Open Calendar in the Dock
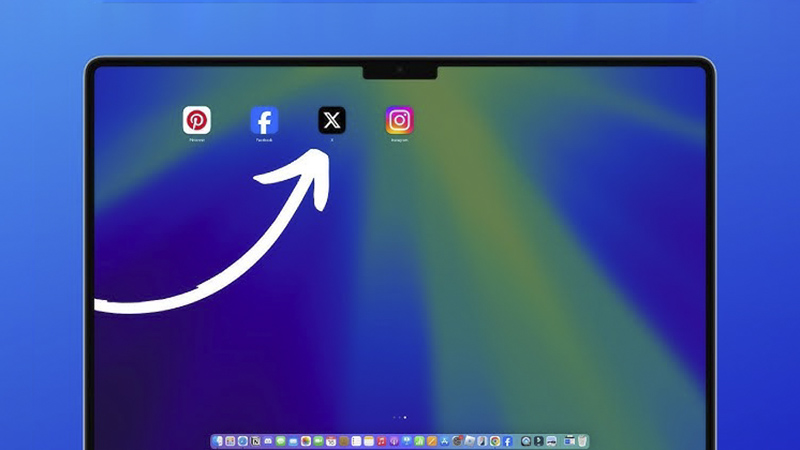800x450 pixels. click(331, 441)
